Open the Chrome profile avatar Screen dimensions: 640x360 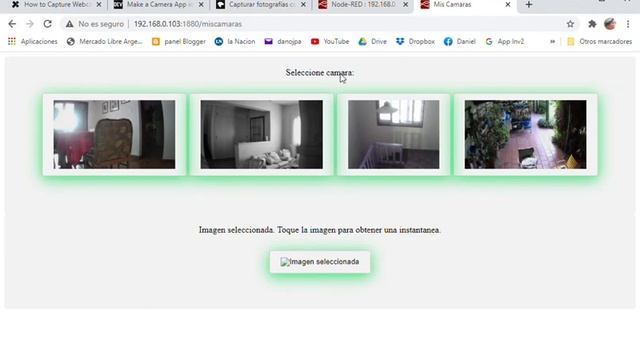click(x=610, y=24)
